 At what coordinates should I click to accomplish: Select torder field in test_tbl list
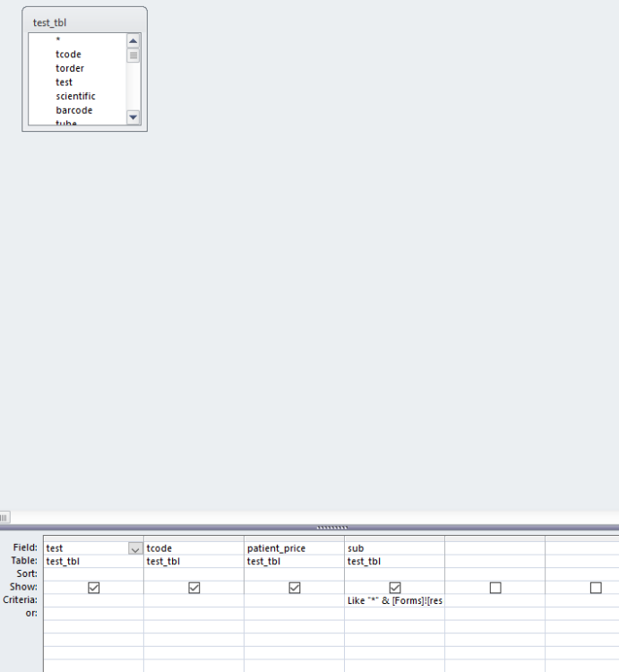(70, 68)
